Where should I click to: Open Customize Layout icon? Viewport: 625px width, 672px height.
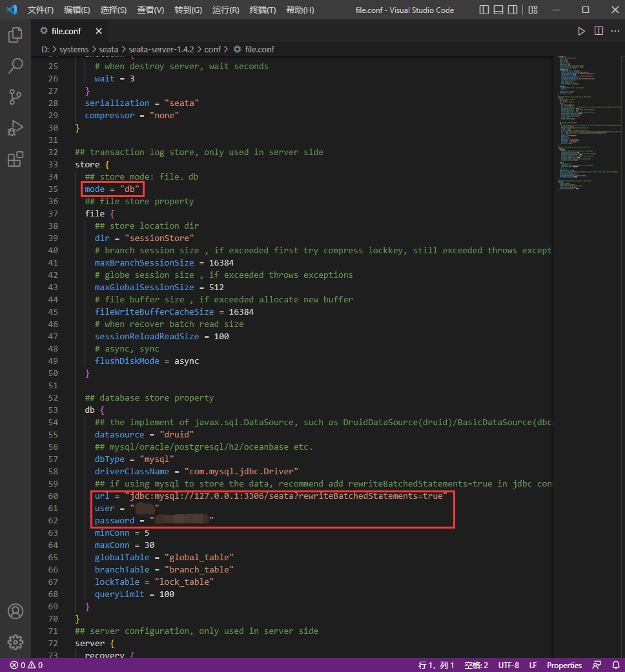pos(533,10)
